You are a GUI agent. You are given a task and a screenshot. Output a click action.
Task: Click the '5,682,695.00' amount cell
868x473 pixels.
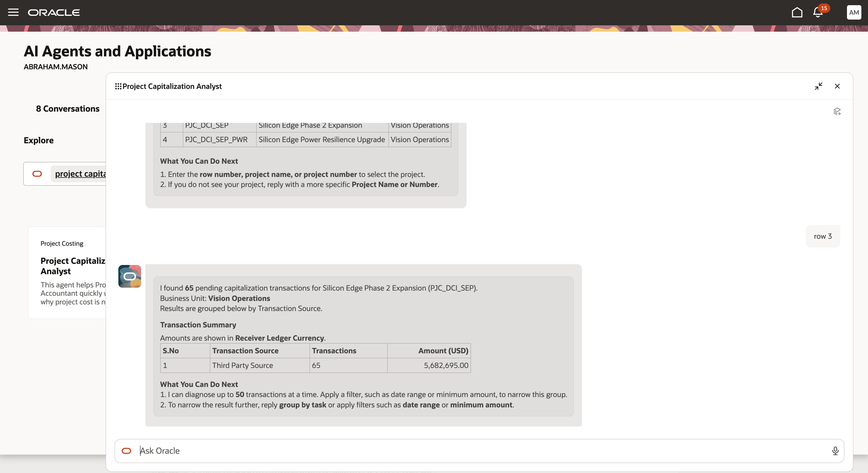[429, 365]
